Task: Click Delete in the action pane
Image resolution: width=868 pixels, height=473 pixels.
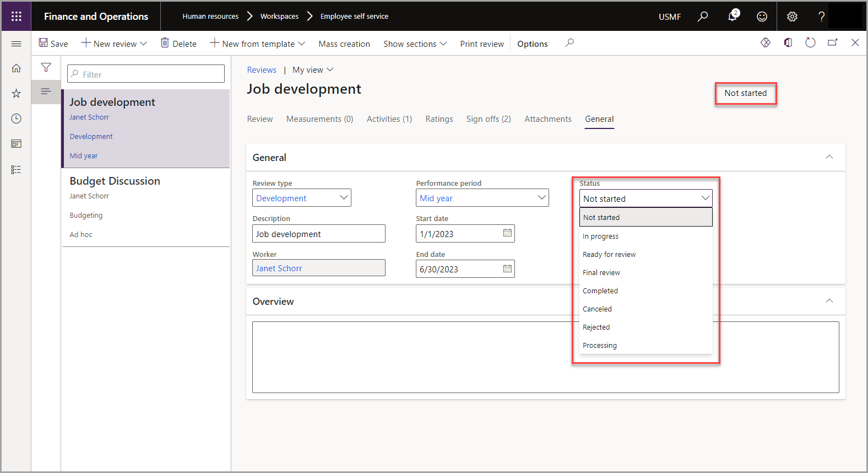Action: (178, 44)
